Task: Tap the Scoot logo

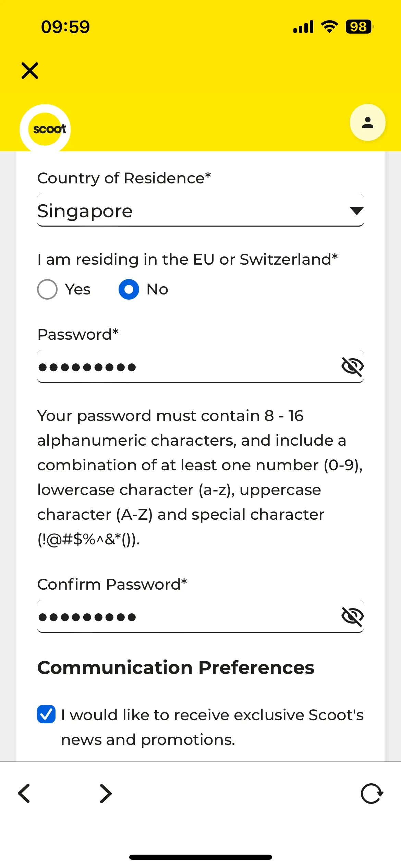Action: coord(45,129)
